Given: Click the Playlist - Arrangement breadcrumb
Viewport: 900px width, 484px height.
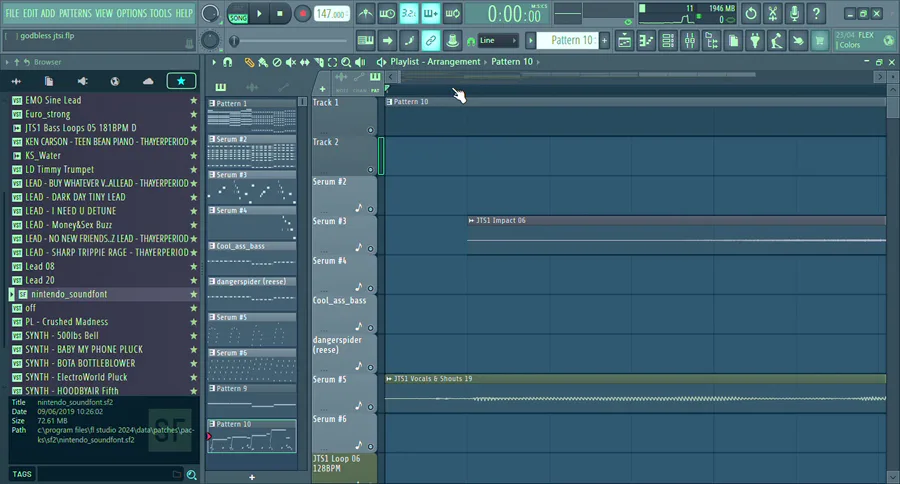Looking at the screenshot, I should click(x=435, y=61).
